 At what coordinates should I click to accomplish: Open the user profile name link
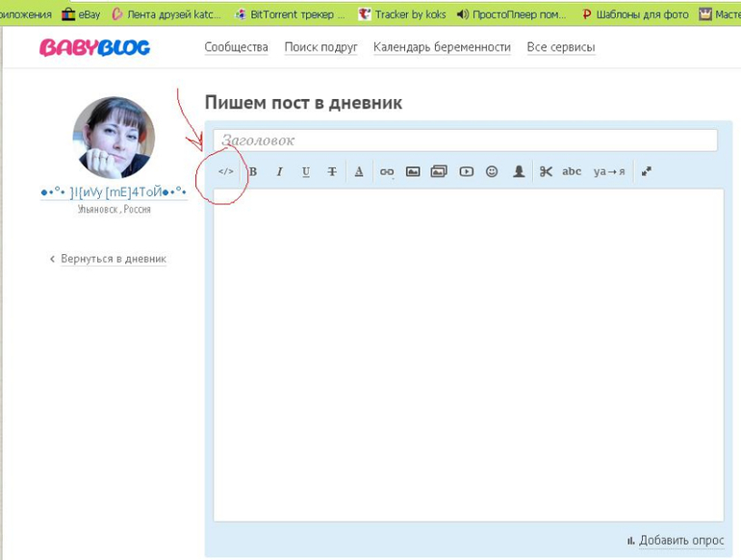click(114, 192)
